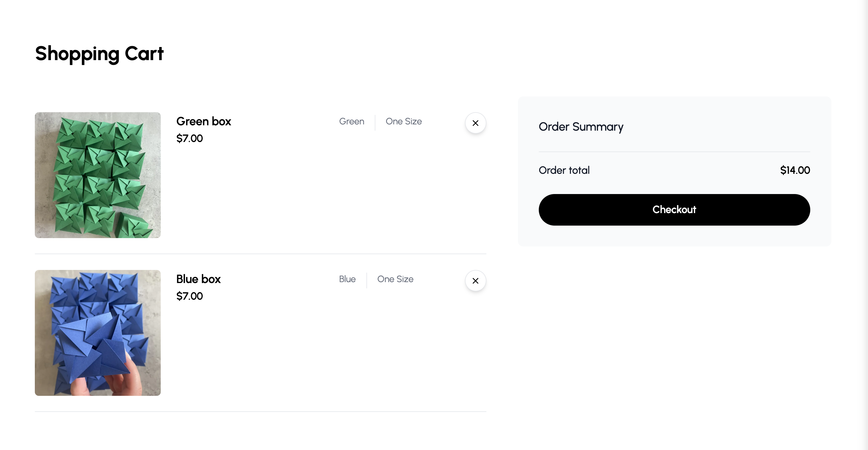Click the Green box $7.00 price
This screenshot has width=868, height=450.
pyautogui.click(x=189, y=138)
